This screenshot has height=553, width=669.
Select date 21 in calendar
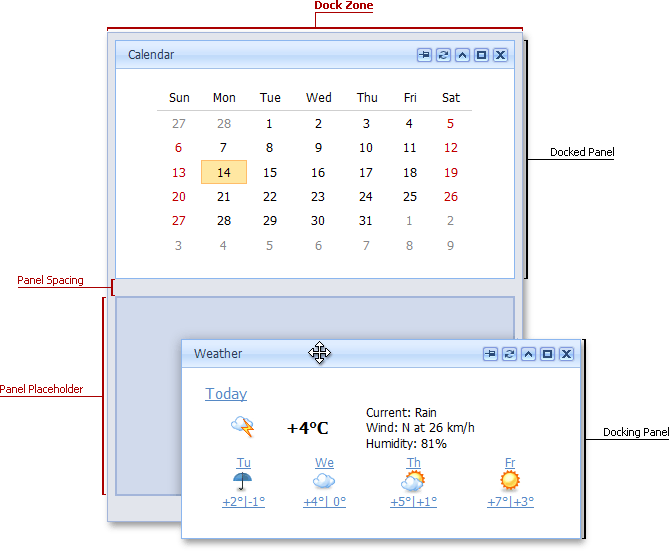coord(224,196)
